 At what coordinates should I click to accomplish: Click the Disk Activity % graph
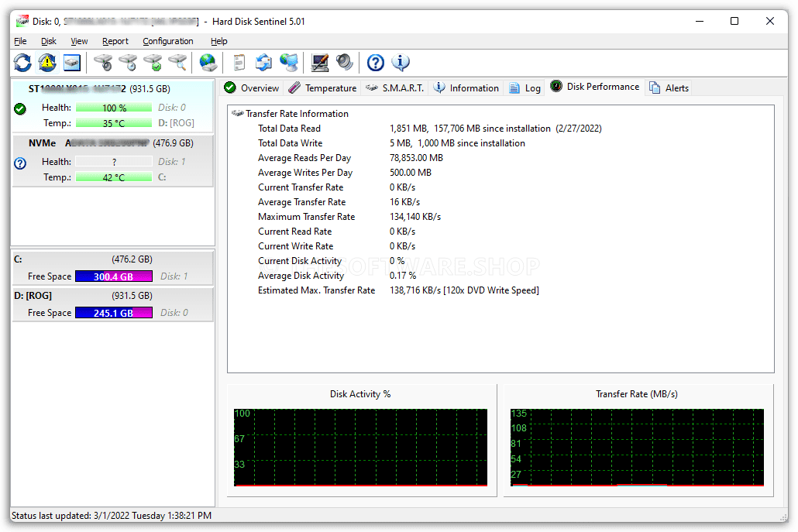[360, 448]
